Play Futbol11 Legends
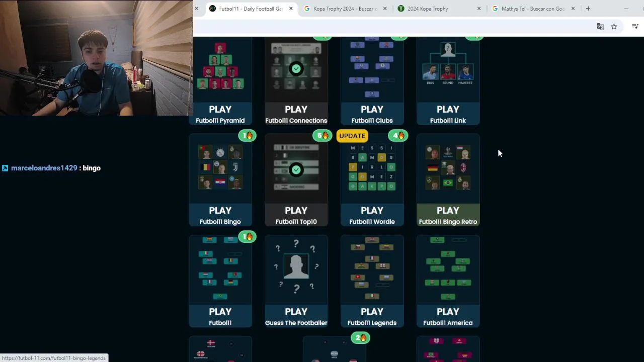 tap(372, 316)
